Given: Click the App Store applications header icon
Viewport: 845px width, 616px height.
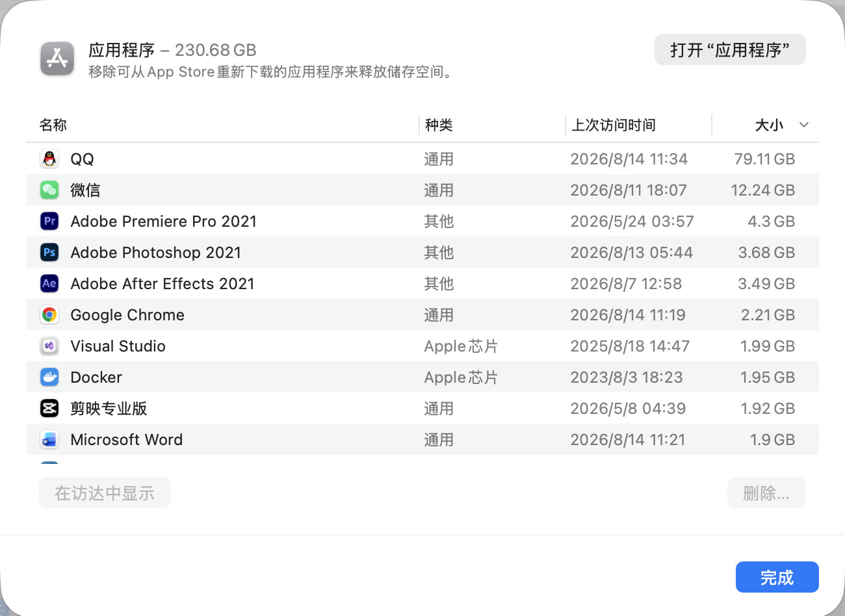Looking at the screenshot, I should 57,58.
